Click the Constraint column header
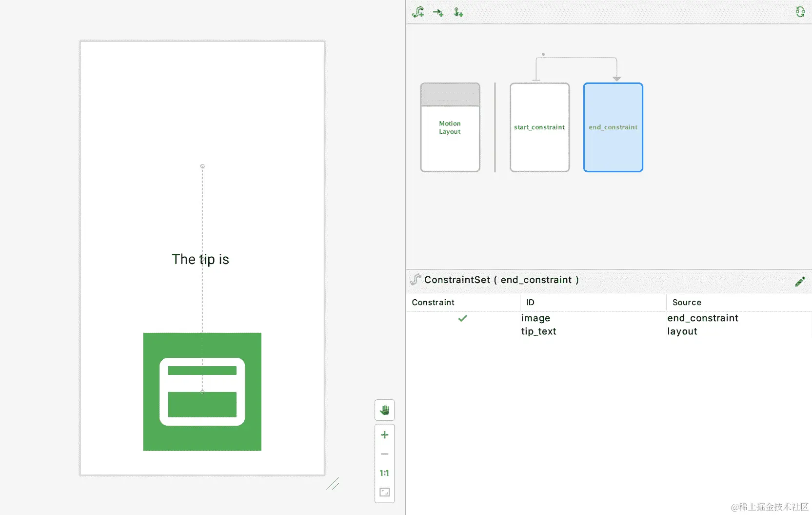812x515 pixels. (433, 302)
